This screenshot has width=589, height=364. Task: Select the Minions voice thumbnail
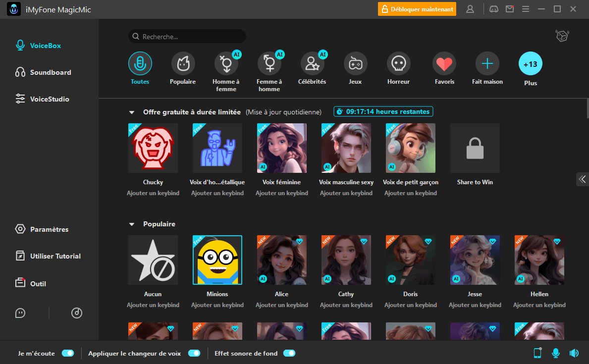[x=217, y=260]
